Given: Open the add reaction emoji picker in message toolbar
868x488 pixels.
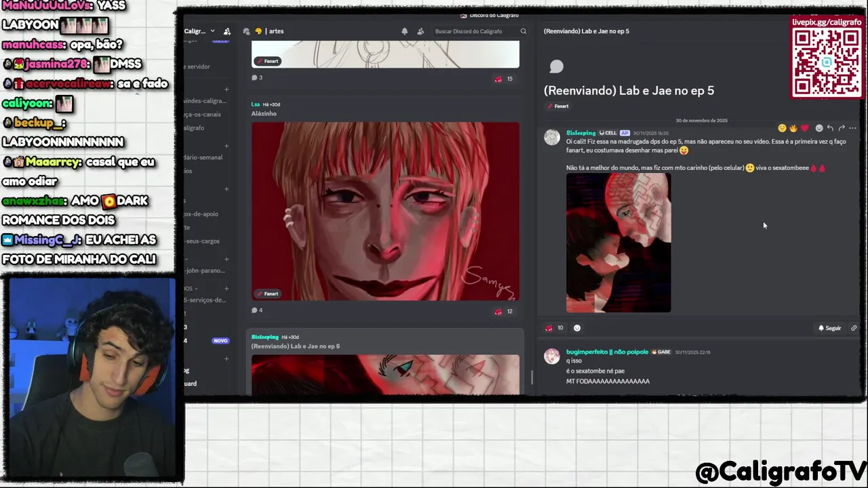Looking at the screenshot, I should (x=819, y=128).
